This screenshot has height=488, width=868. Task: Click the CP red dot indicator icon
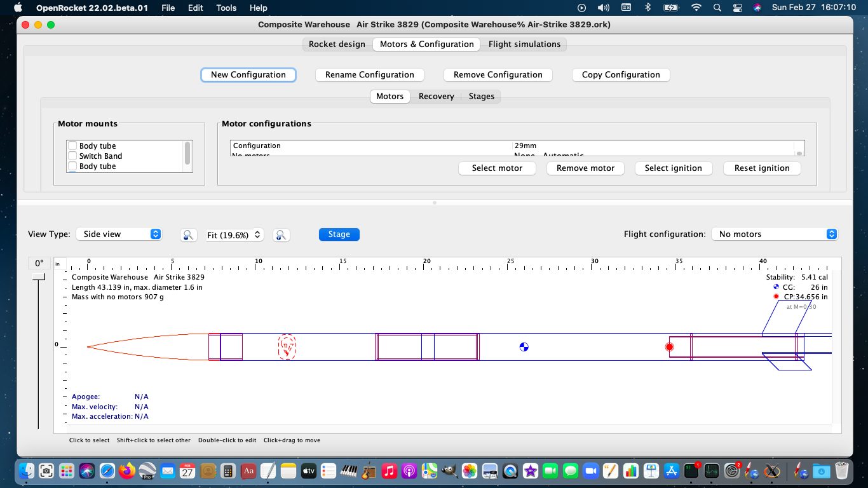click(x=777, y=297)
